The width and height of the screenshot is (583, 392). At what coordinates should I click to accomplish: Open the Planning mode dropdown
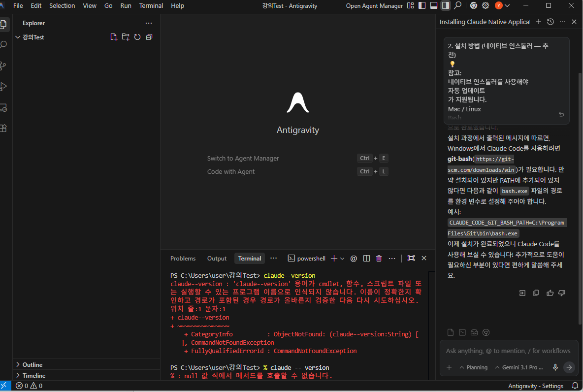pyautogui.click(x=473, y=367)
